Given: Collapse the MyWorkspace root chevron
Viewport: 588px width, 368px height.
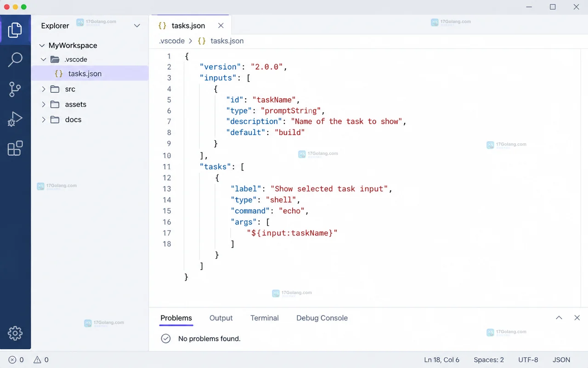Looking at the screenshot, I should pyautogui.click(x=42, y=45).
